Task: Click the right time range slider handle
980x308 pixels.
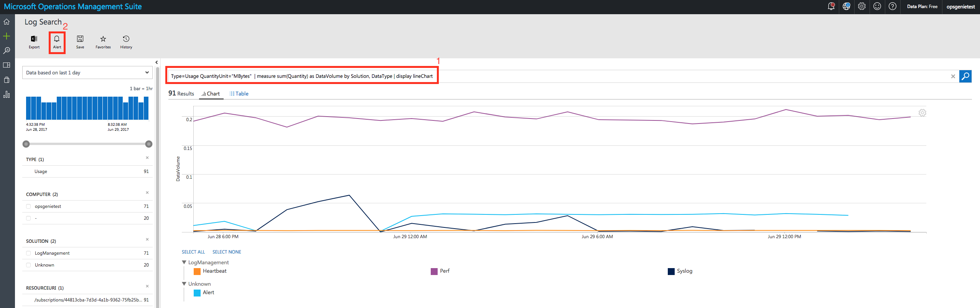Action: tap(149, 144)
